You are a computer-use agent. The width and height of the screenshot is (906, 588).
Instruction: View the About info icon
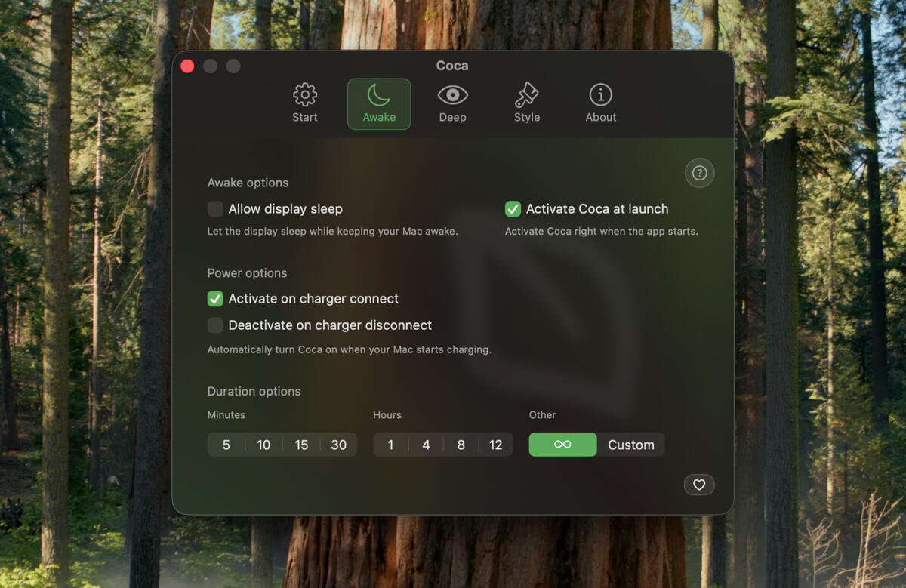[600, 94]
